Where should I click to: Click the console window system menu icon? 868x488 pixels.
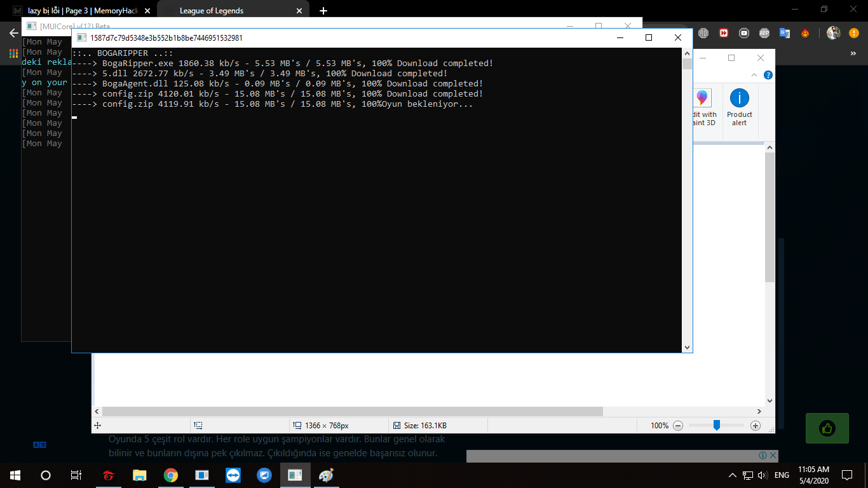click(x=81, y=37)
